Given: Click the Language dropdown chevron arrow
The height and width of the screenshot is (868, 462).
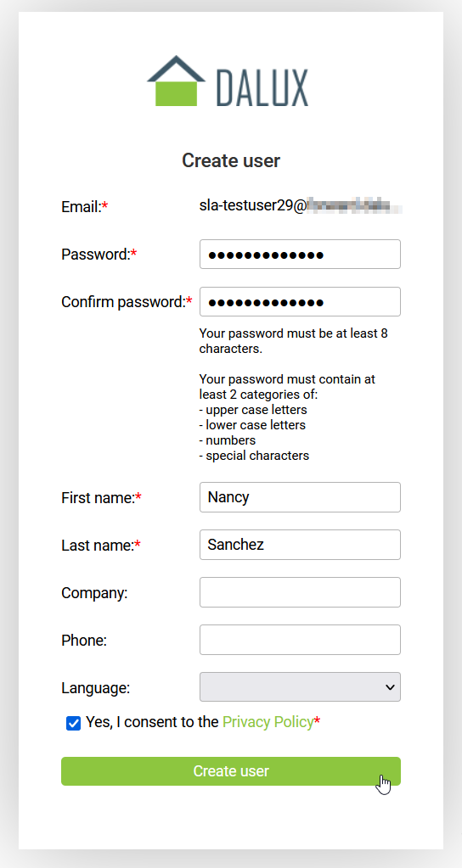Looking at the screenshot, I should (390, 687).
